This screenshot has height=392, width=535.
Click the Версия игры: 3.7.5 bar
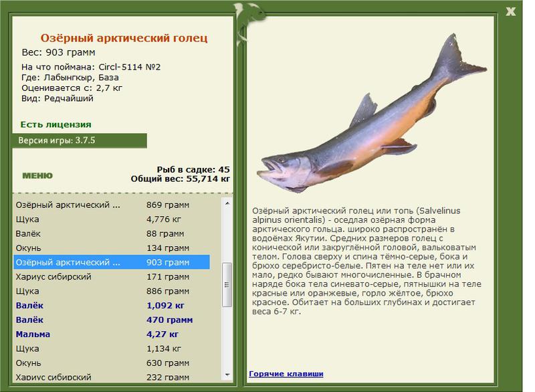tap(80, 140)
